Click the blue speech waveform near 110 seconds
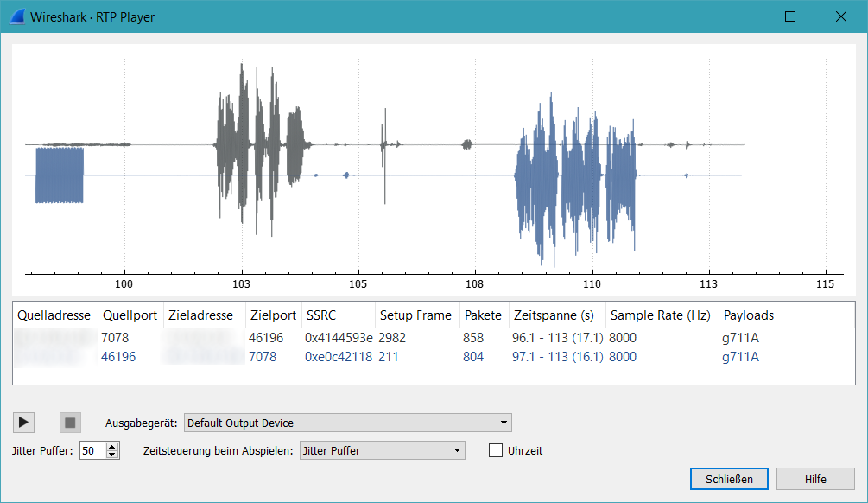 (x=576, y=180)
